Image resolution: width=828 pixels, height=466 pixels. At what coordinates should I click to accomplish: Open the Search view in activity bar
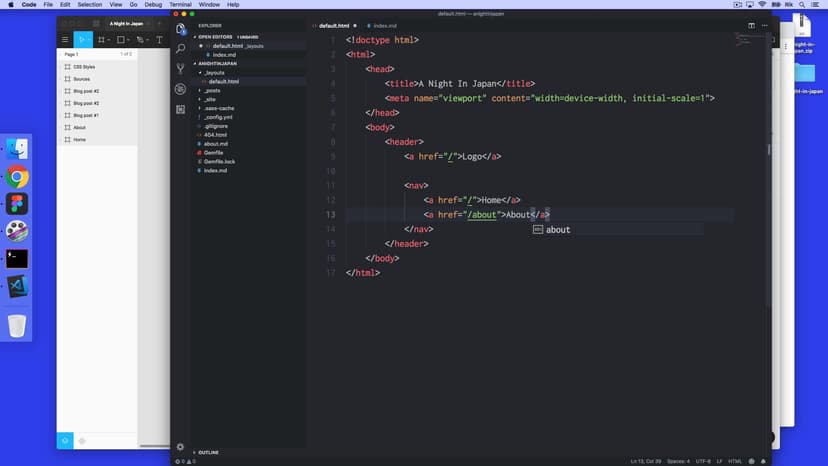pyautogui.click(x=180, y=48)
